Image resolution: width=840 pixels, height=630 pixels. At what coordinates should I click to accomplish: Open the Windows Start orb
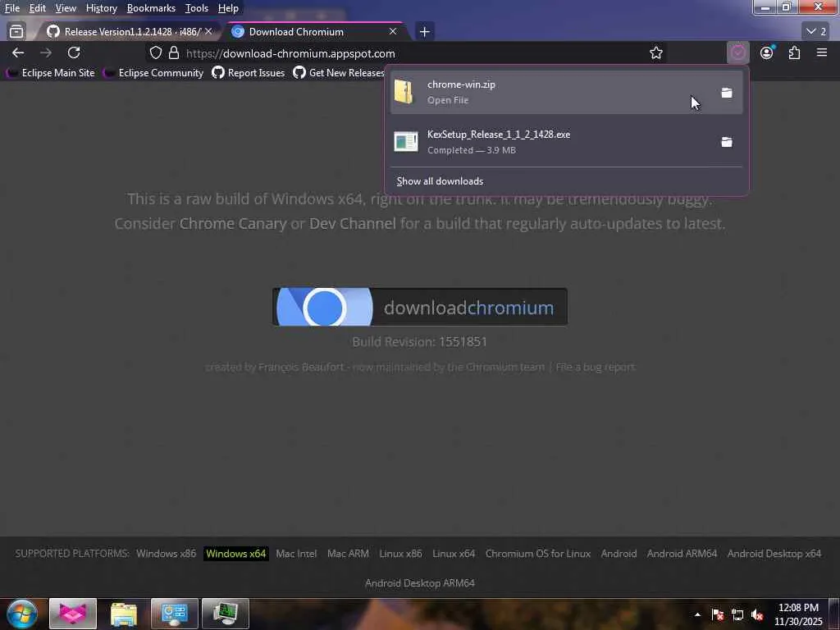(x=22, y=614)
